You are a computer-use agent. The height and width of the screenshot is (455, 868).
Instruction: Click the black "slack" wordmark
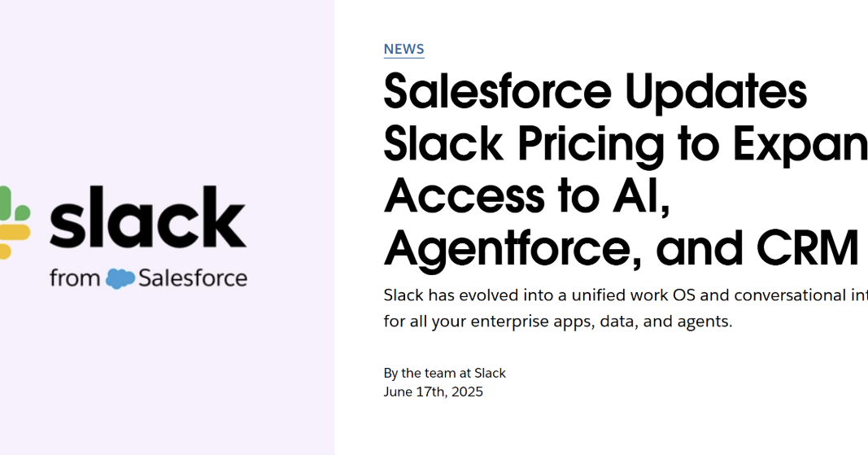click(147, 217)
